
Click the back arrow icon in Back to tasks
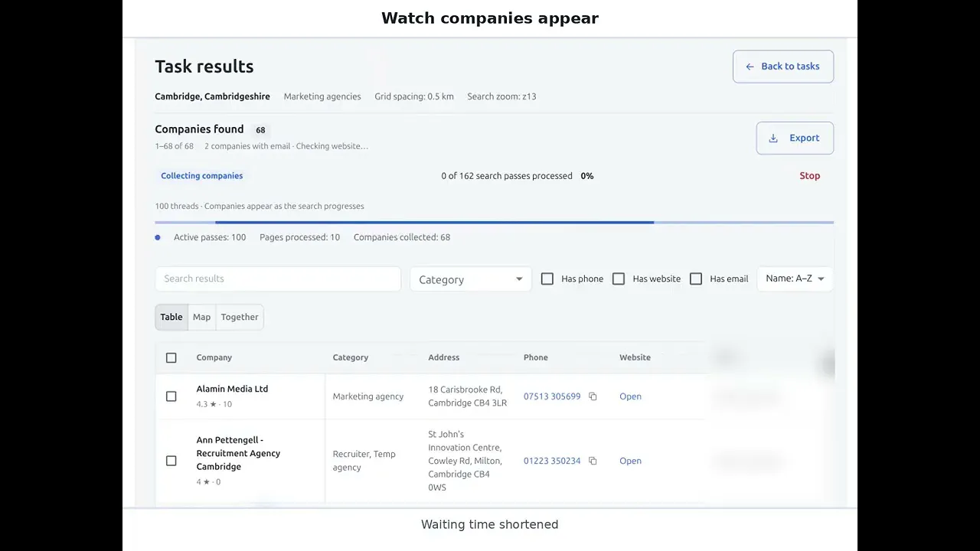750,67
